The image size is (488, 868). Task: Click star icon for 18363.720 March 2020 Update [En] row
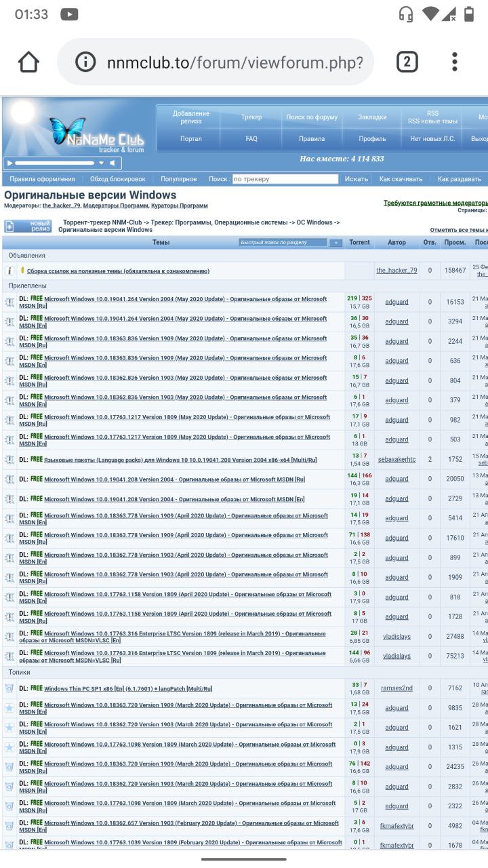pyautogui.click(x=9, y=708)
